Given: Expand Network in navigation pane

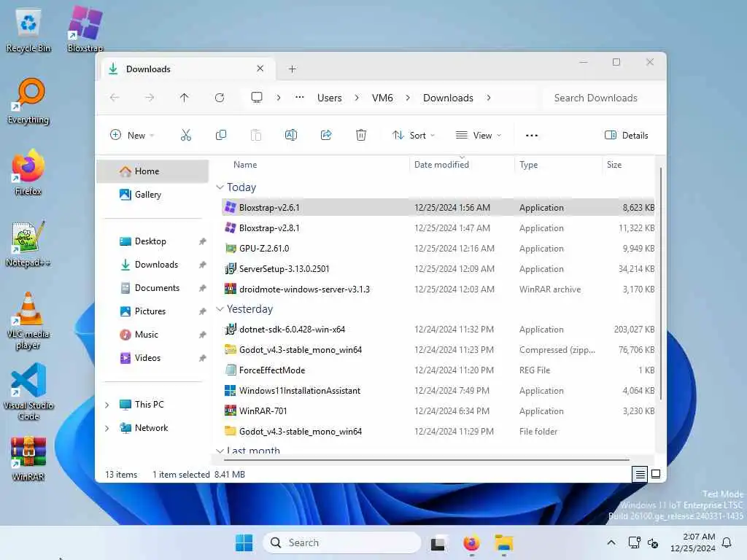Looking at the screenshot, I should pyautogui.click(x=107, y=428).
